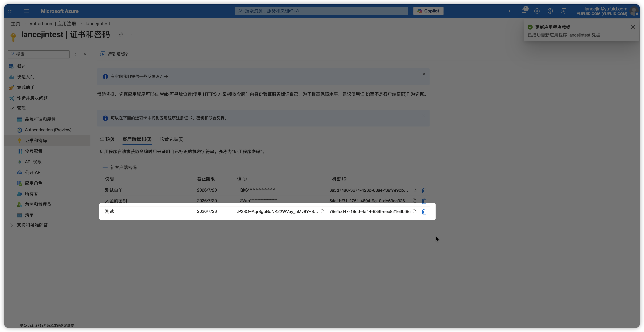Screen dimensions: 644x332
Task: Dismiss the 更新应用程序凭据 notification
Action: pos(633,27)
